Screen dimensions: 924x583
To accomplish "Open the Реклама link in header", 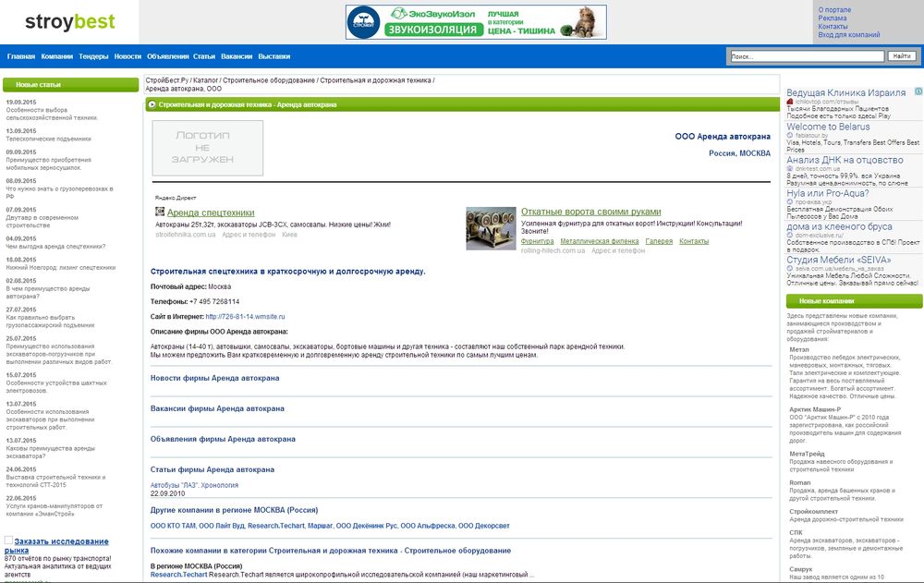I will [x=833, y=18].
